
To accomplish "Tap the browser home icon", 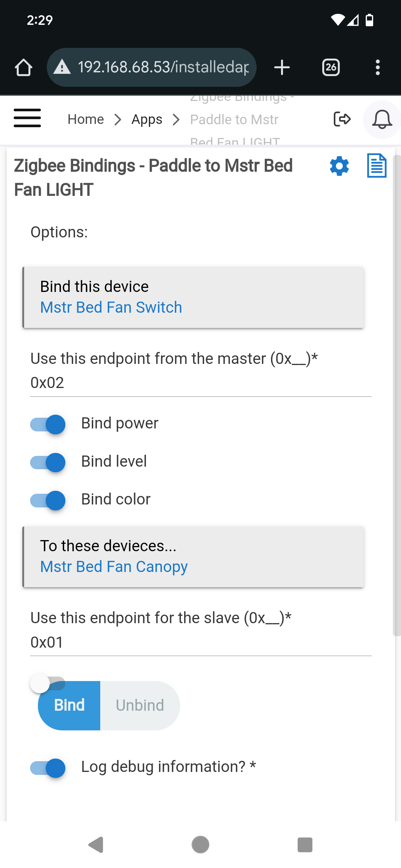I will [23, 67].
